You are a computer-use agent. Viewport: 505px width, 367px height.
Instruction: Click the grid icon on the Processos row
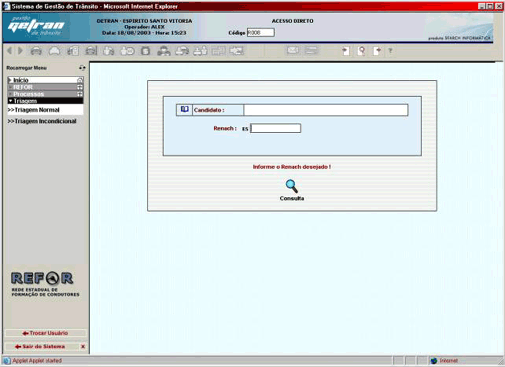(80, 94)
